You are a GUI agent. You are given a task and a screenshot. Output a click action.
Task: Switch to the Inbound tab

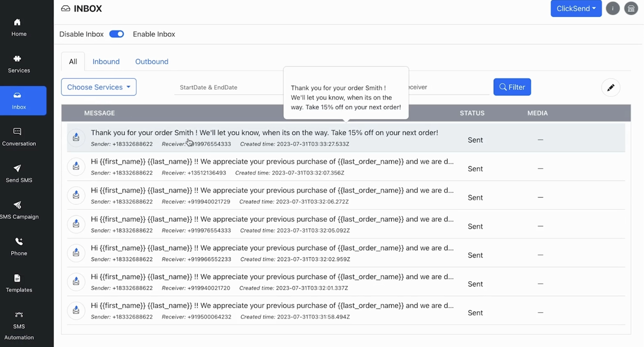tap(106, 62)
